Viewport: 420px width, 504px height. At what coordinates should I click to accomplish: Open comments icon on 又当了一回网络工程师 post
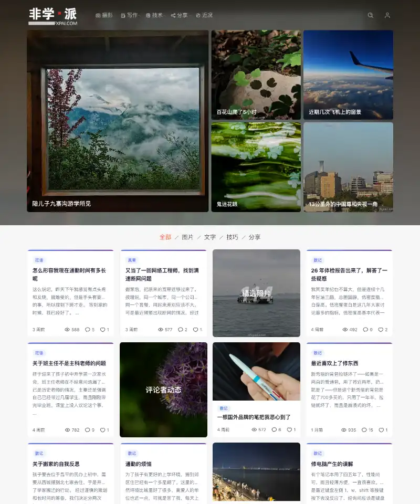[181, 330]
